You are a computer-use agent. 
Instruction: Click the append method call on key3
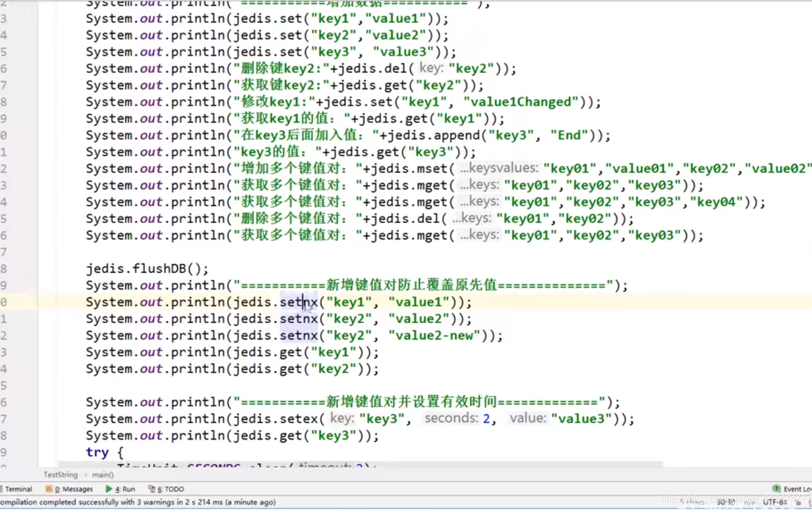click(458, 135)
